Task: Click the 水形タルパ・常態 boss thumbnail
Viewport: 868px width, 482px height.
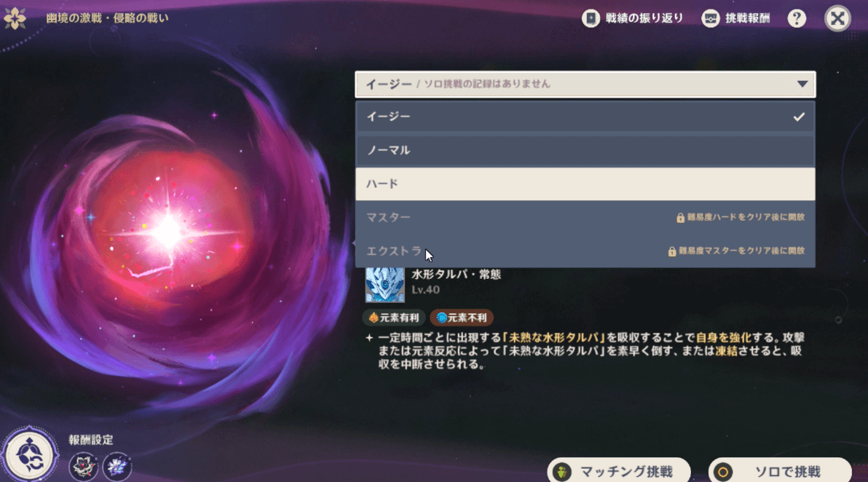Action: point(384,285)
